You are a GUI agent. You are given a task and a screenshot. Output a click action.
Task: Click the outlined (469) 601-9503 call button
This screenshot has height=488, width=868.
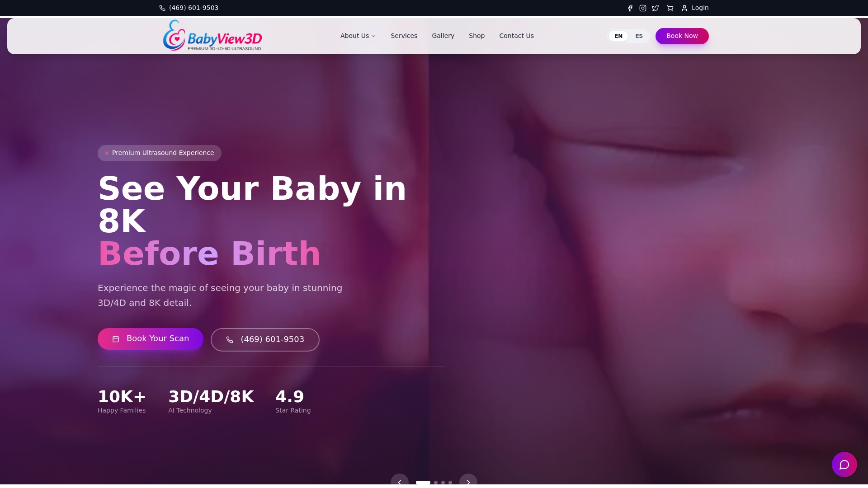coord(265,340)
